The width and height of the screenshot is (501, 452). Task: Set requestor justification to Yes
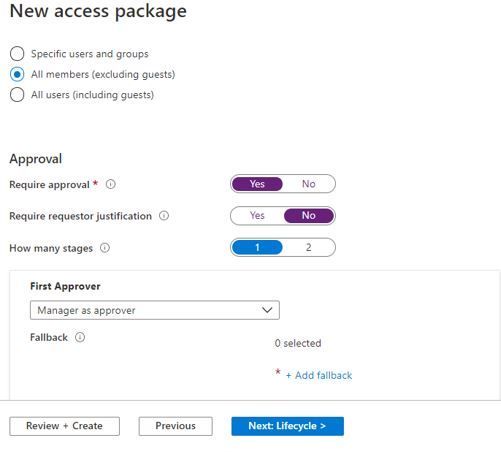[x=257, y=215]
